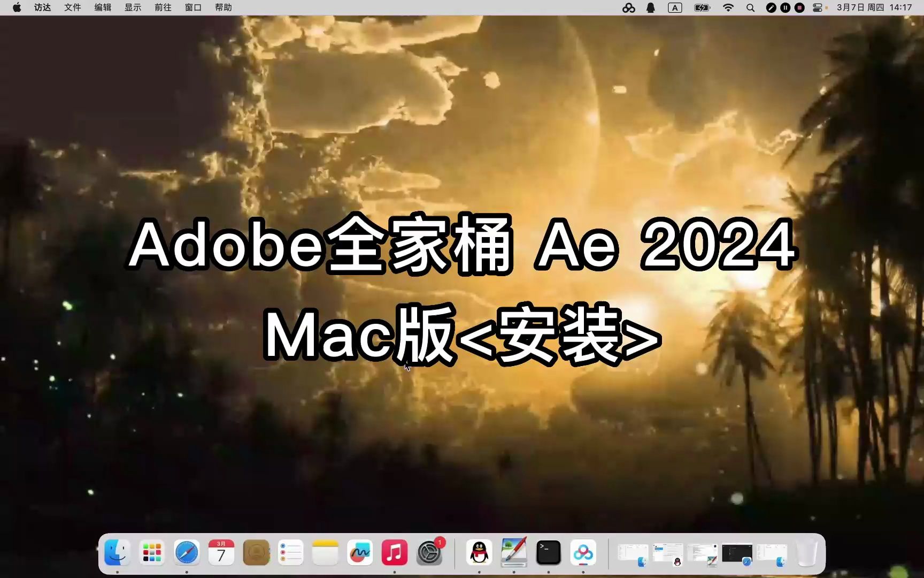The height and width of the screenshot is (578, 924).
Task: Launch the Freeform app from the Dock
Action: click(x=360, y=553)
